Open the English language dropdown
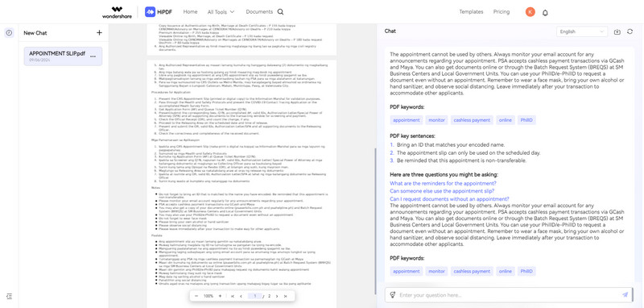This screenshot has width=644, height=308. point(582,31)
